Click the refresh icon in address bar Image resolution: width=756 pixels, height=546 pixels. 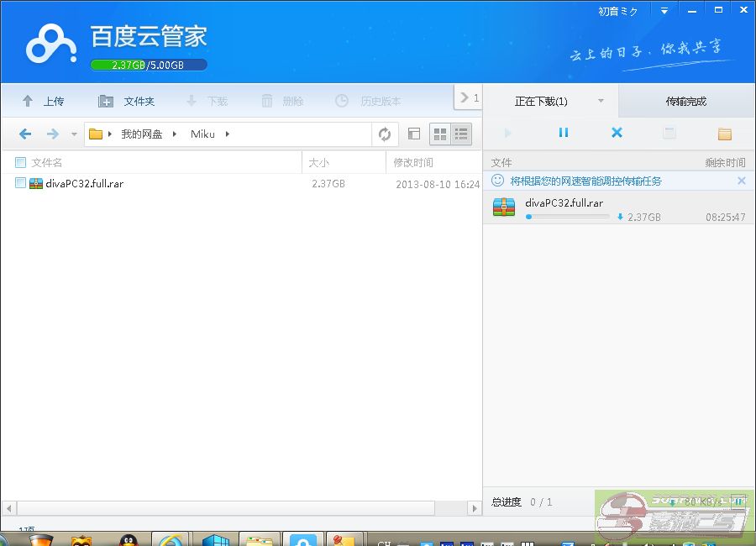pyautogui.click(x=385, y=134)
